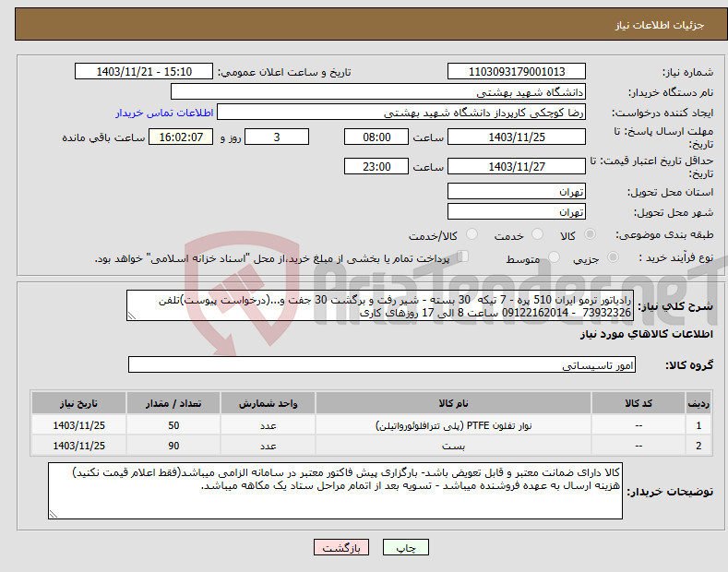The width and height of the screenshot is (728, 572).
Task: Click the تاریخ نیاز column header
Action: (x=78, y=403)
